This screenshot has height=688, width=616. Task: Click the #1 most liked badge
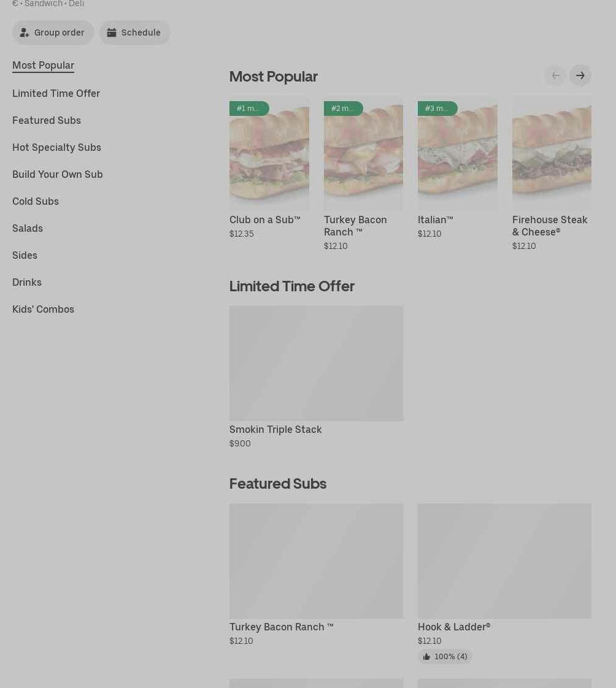[x=249, y=109]
